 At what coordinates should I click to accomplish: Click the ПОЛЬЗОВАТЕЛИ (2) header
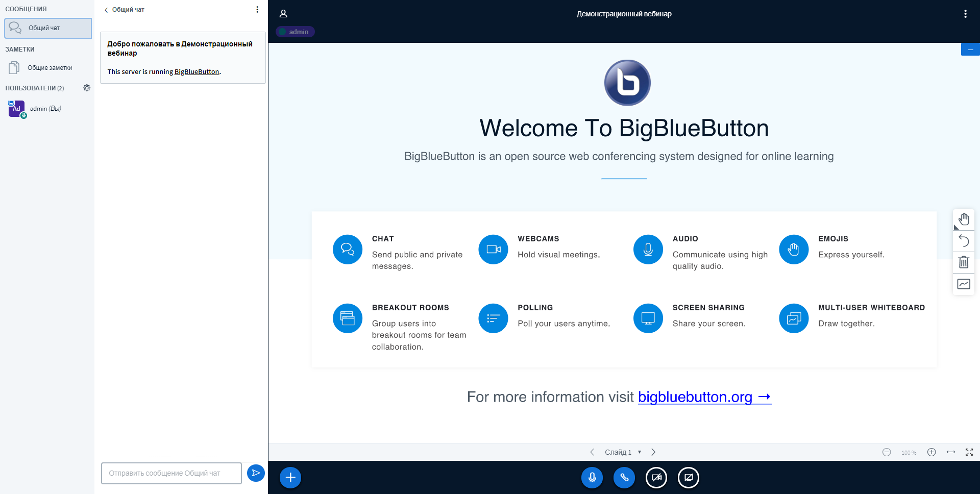35,88
